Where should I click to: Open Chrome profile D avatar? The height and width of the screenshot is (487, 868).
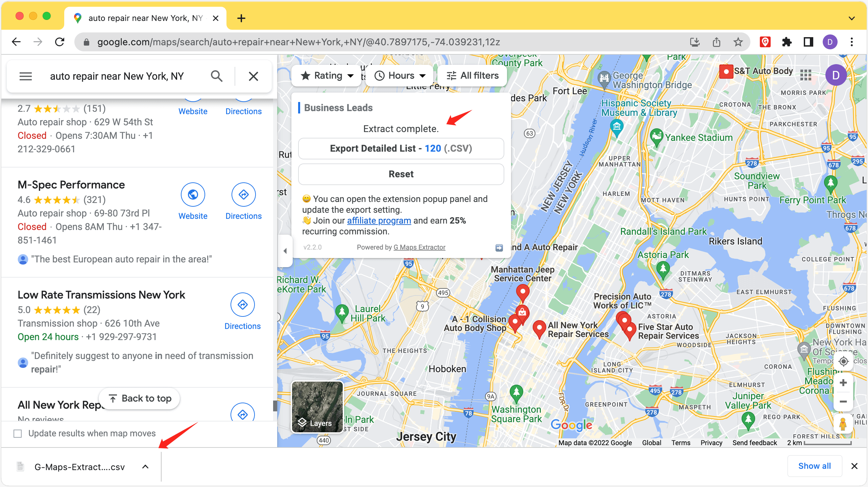click(x=830, y=42)
